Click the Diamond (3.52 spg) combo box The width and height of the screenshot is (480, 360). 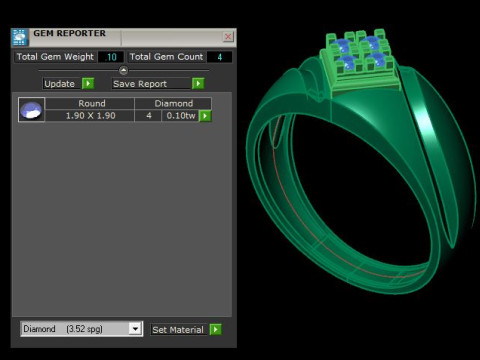pyautogui.click(x=82, y=329)
